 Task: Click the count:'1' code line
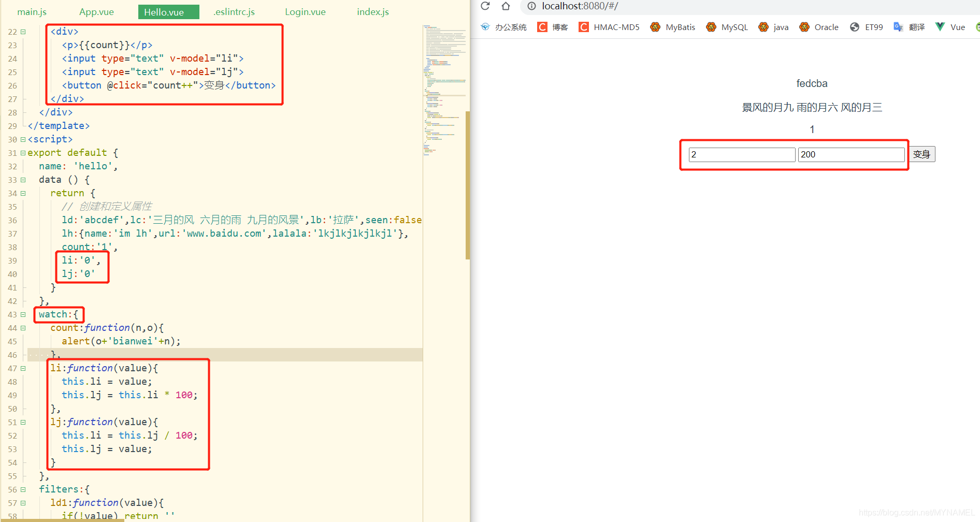pyautogui.click(x=90, y=247)
